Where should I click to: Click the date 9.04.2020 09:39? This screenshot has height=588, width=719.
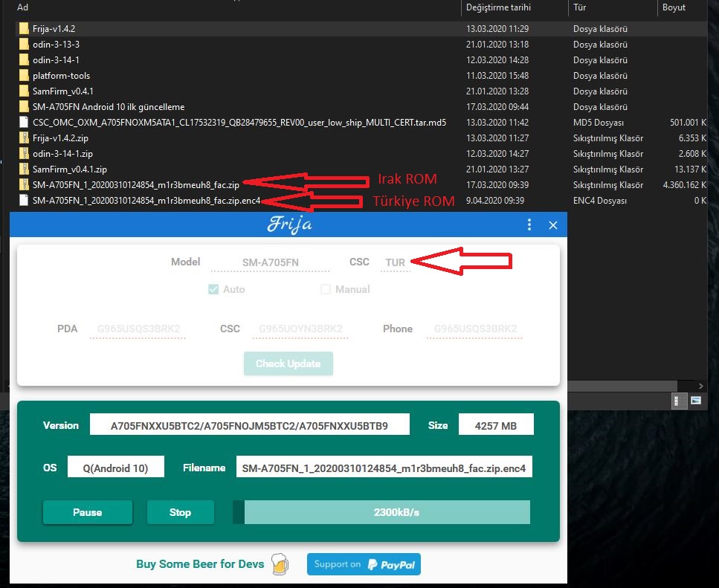tap(494, 200)
